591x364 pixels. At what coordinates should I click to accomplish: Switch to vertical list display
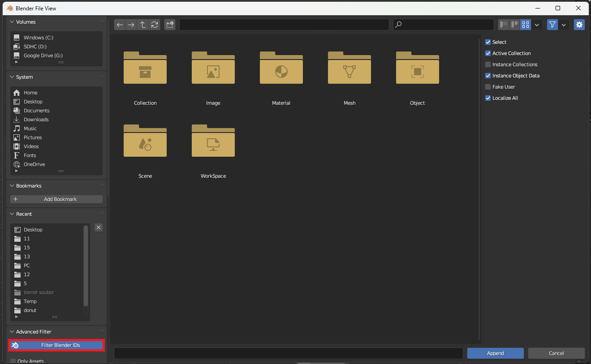coord(504,25)
